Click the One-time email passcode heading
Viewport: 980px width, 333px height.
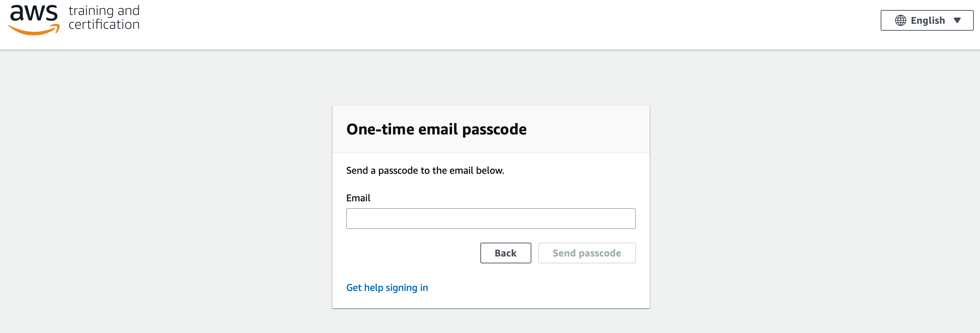pos(436,130)
